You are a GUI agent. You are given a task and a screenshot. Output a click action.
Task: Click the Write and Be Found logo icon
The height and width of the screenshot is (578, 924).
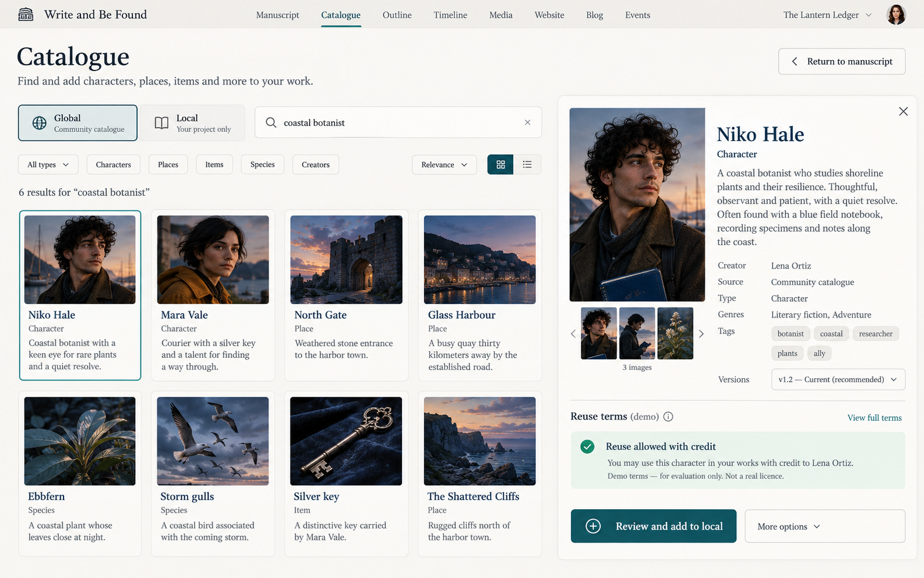pyautogui.click(x=26, y=15)
